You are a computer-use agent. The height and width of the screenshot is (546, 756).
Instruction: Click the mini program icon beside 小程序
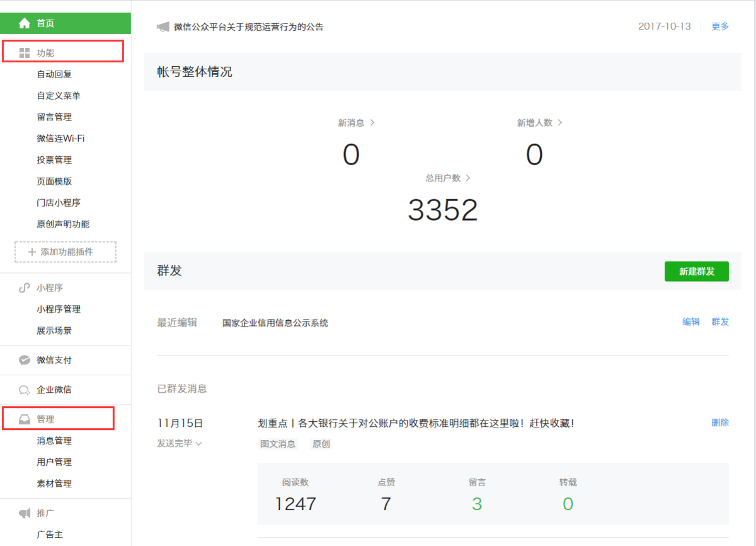pos(25,288)
